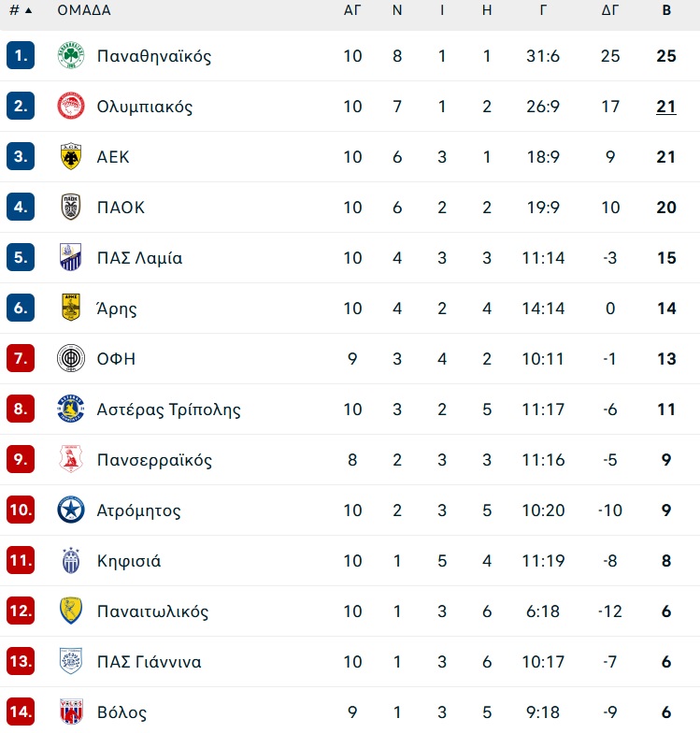700x733 pixels.
Task: Select the Βόλος red-blue crest
Action: tap(71, 712)
